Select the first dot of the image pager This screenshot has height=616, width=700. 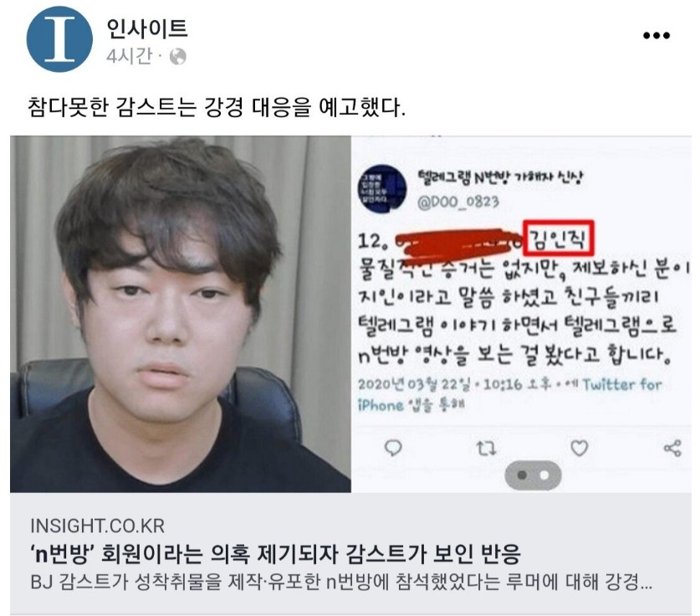(521, 475)
